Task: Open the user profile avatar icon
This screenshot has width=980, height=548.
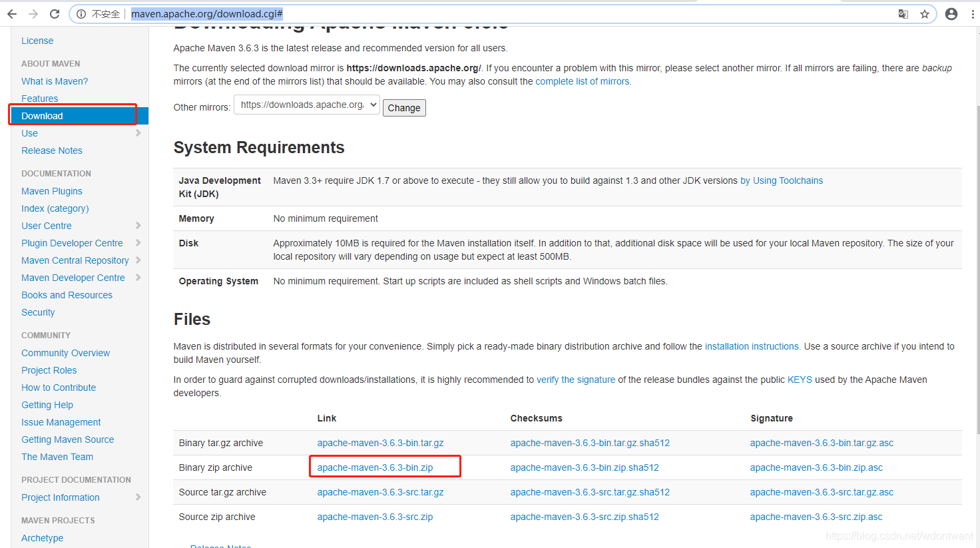Action: 951,14
